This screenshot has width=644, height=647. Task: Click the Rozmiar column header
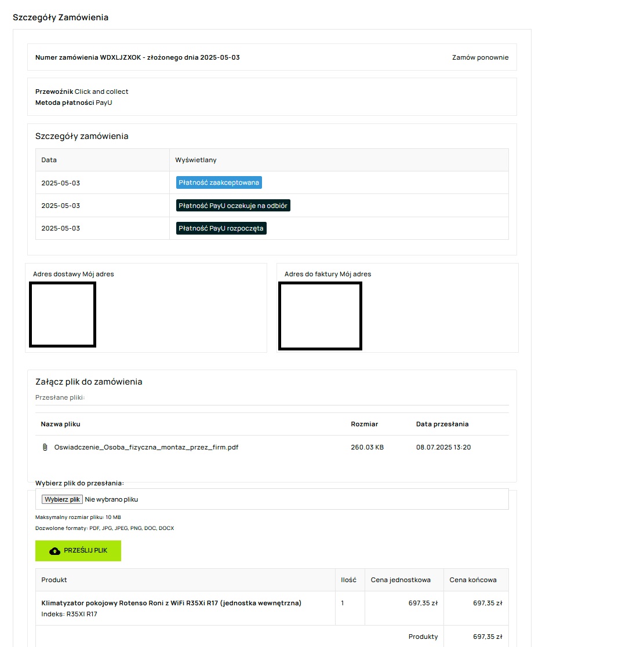(x=365, y=424)
